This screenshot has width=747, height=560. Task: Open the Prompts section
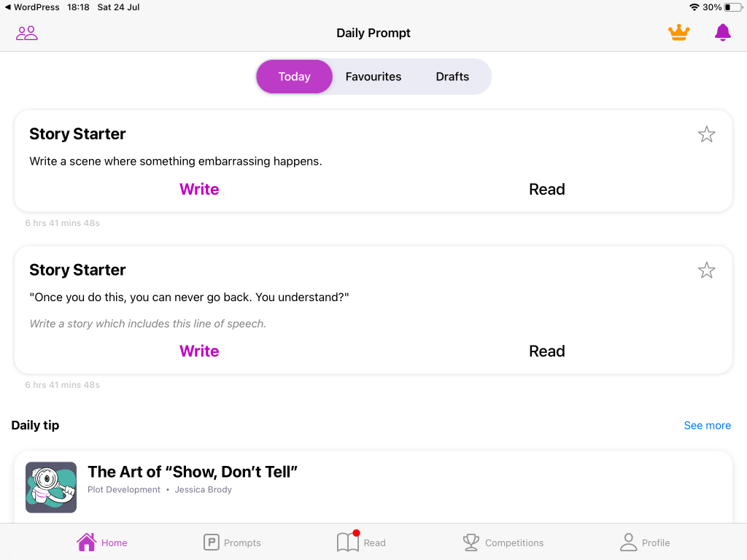[232, 542]
